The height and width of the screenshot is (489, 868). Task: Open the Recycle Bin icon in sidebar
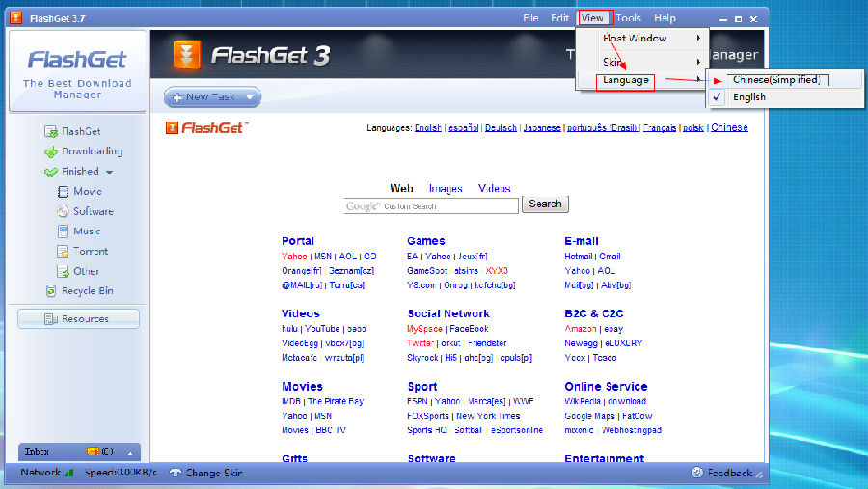(51, 291)
